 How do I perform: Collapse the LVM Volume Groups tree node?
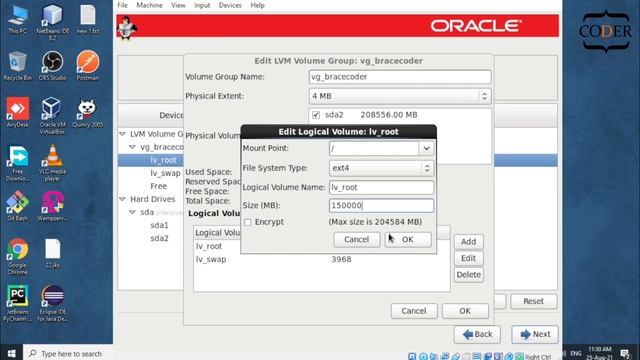click(x=122, y=134)
